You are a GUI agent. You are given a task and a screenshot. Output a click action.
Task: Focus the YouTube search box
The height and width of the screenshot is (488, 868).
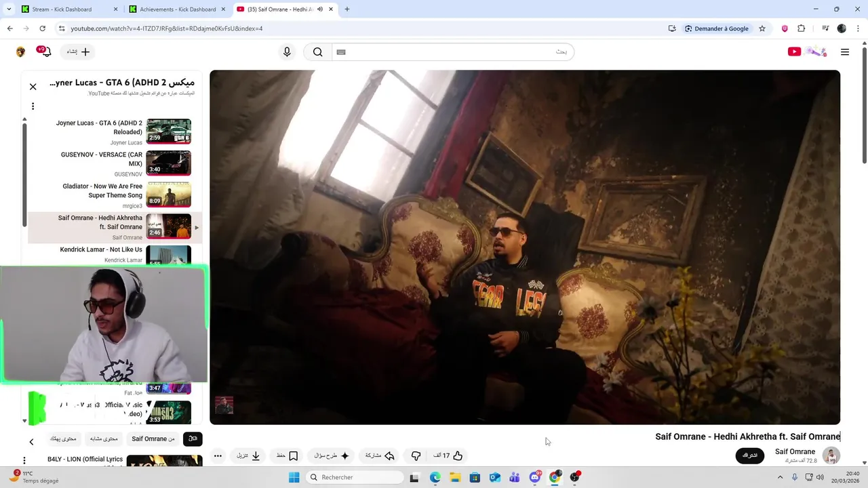tap(452, 52)
